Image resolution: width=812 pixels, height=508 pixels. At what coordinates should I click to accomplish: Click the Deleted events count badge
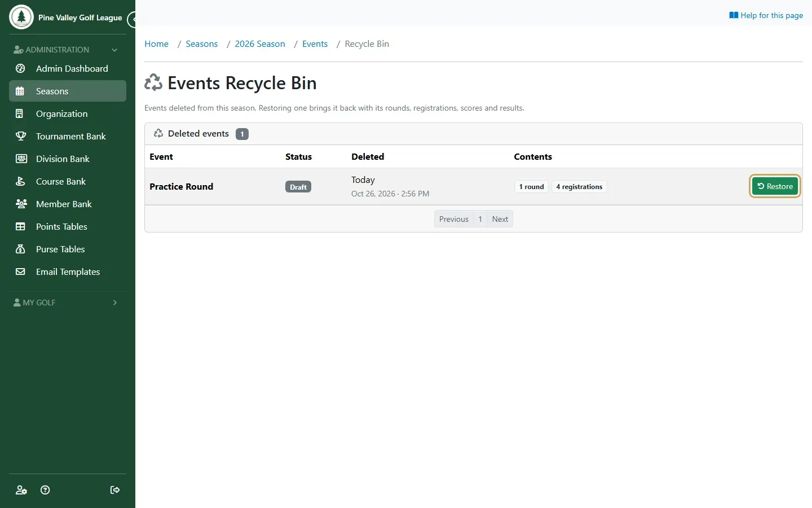242,134
